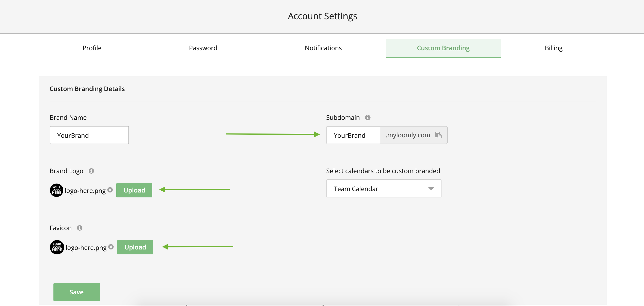The image size is (644, 306).
Task: Click the Favicon info icon
Action: pos(79,228)
